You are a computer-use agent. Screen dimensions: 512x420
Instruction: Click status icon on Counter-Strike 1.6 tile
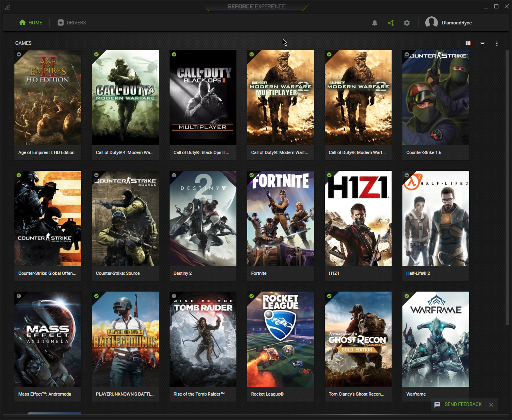[407, 54]
